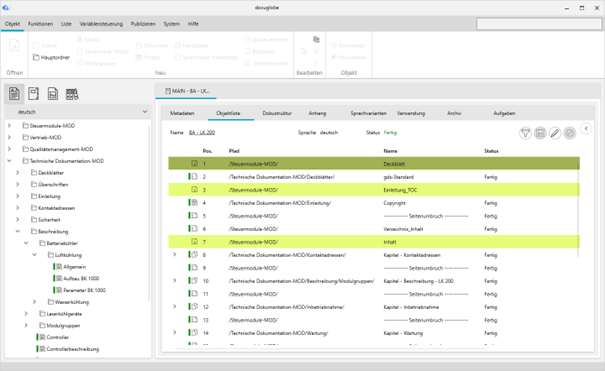Expand row 8 Kapitel - Kontaktadressen
The height and width of the screenshot is (371, 605).
click(175, 255)
